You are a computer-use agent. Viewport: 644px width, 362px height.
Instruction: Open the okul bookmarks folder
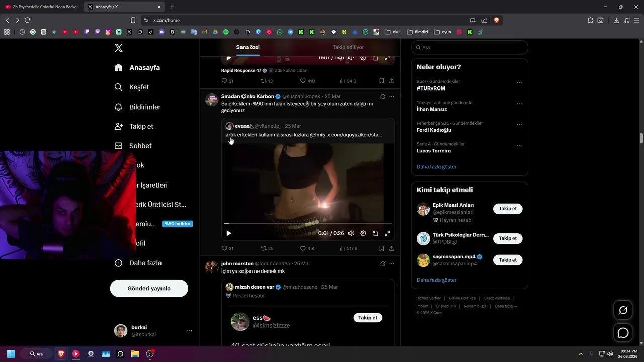(392, 32)
